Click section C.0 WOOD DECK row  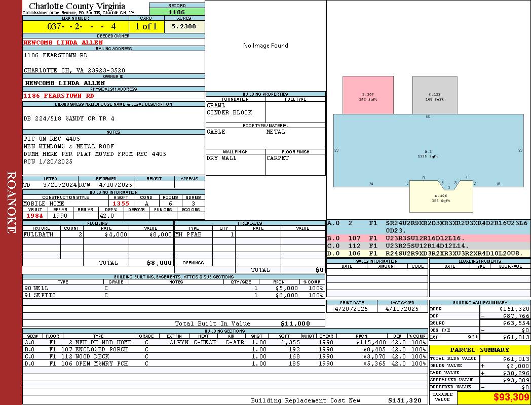(225, 356)
